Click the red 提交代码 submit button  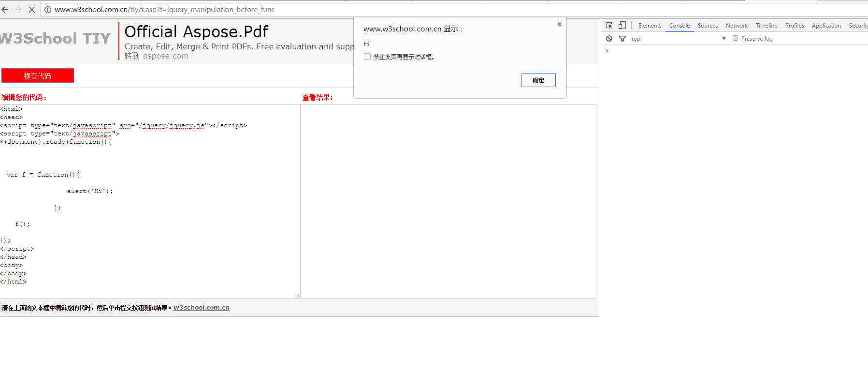click(x=38, y=75)
